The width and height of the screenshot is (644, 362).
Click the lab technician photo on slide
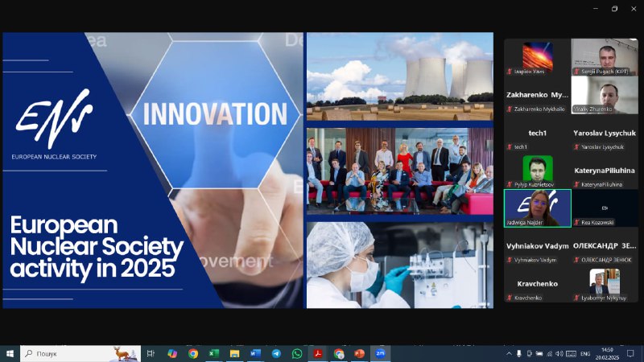399,265
